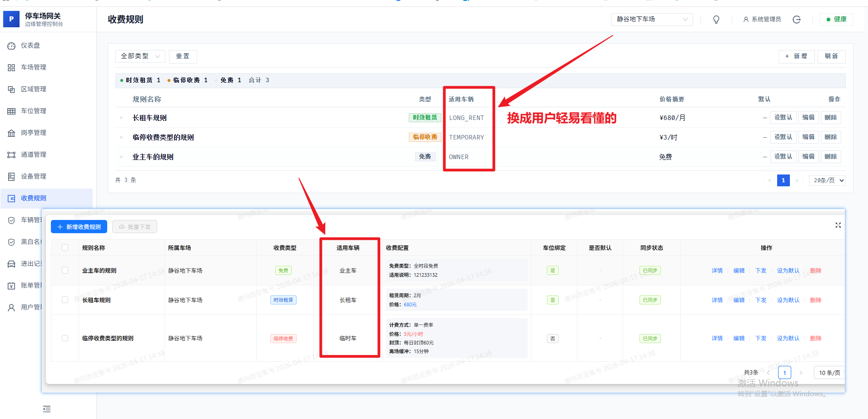This screenshot has width=868, height=419.
Task: Go to 车位管理 menu item
Action: pyautogui.click(x=33, y=111)
